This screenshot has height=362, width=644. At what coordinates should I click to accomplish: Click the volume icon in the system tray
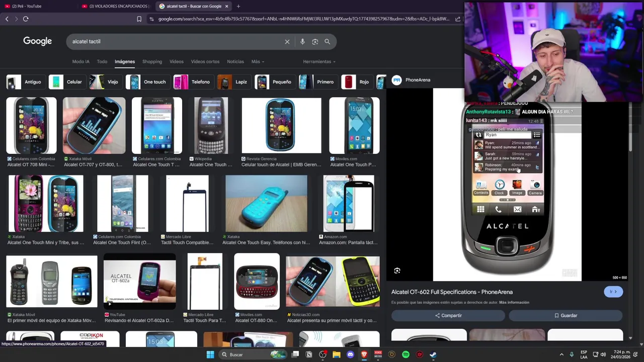tap(603, 354)
